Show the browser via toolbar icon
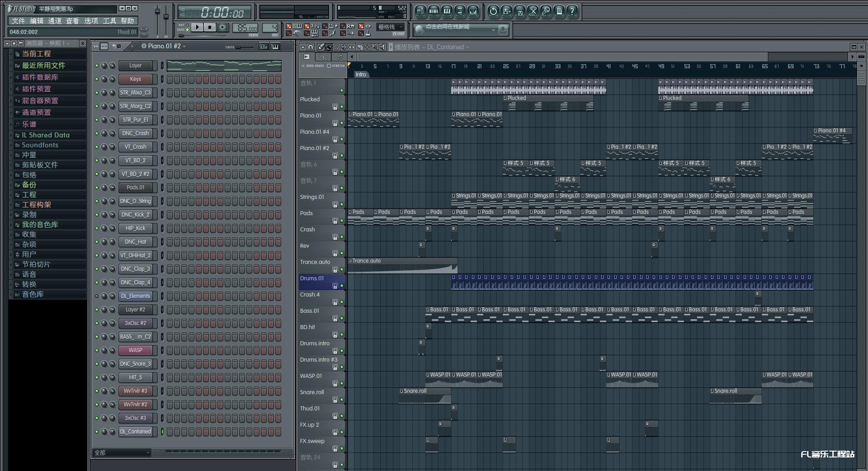 (x=460, y=11)
